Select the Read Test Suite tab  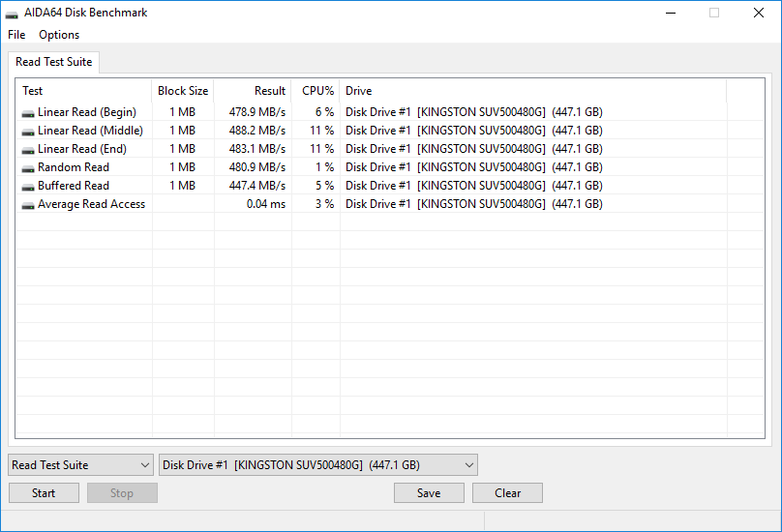(x=54, y=62)
